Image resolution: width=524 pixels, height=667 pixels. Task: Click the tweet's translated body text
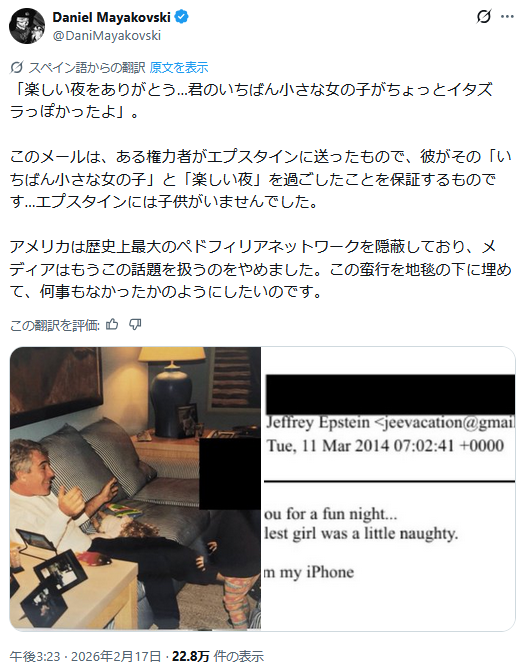260,190
